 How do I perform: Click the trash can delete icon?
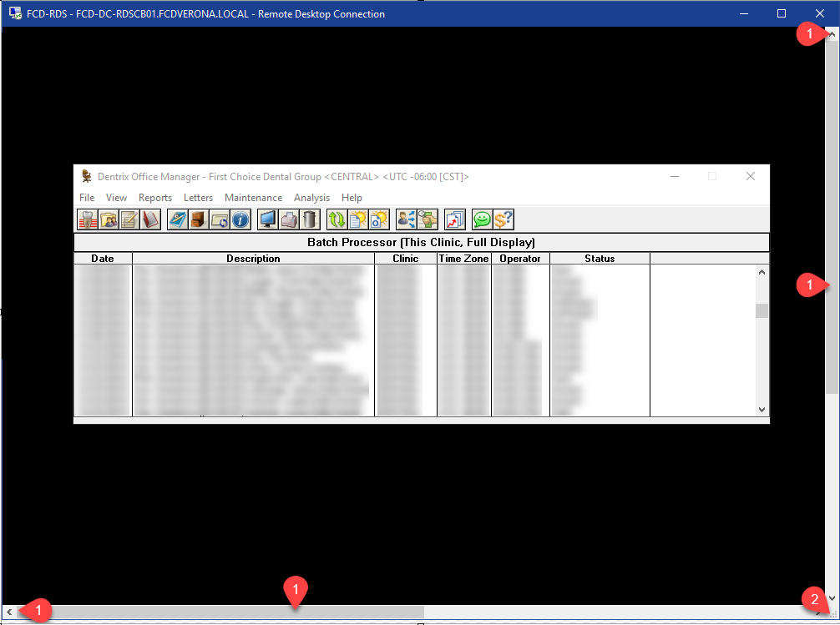pos(310,219)
